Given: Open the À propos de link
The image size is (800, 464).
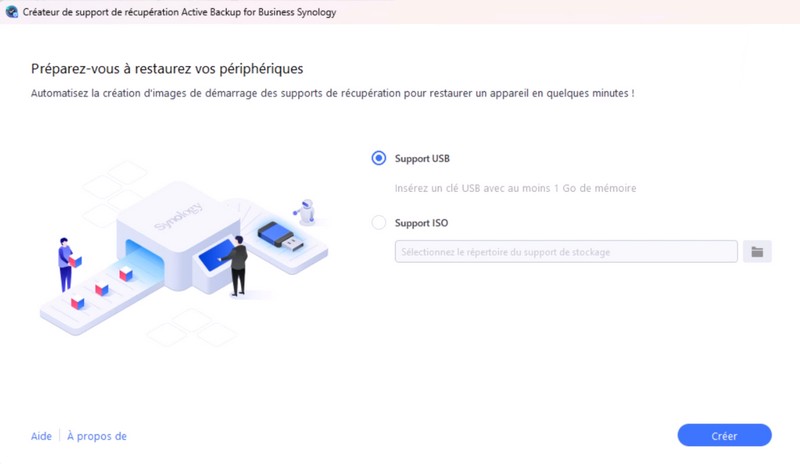Looking at the screenshot, I should point(97,436).
